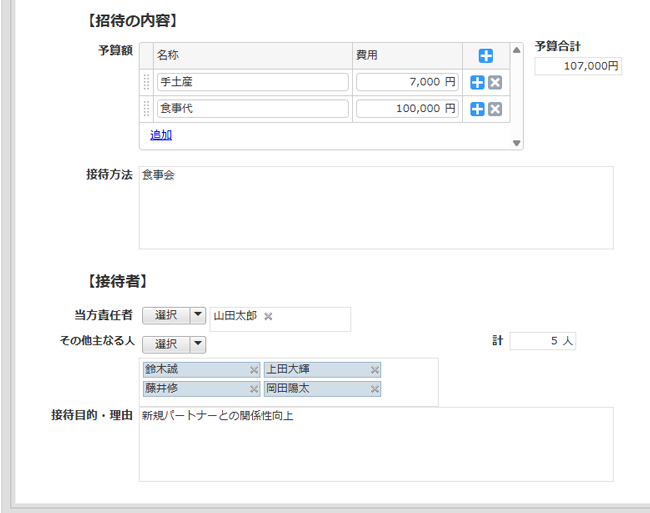Click the 選択 button for 当方責任者
650x513 pixels.
pyautogui.click(x=165, y=316)
